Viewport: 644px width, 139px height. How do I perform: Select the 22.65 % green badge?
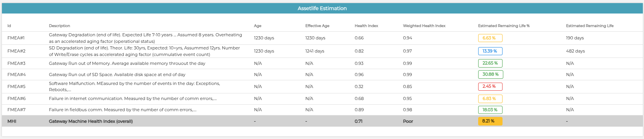pyautogui.click(x=490, y=63)
